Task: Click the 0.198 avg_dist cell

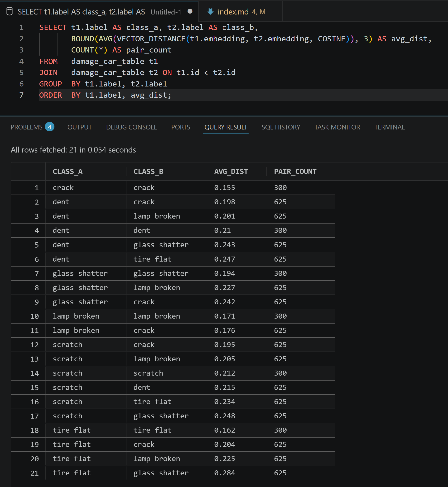Action: [225, 202]
